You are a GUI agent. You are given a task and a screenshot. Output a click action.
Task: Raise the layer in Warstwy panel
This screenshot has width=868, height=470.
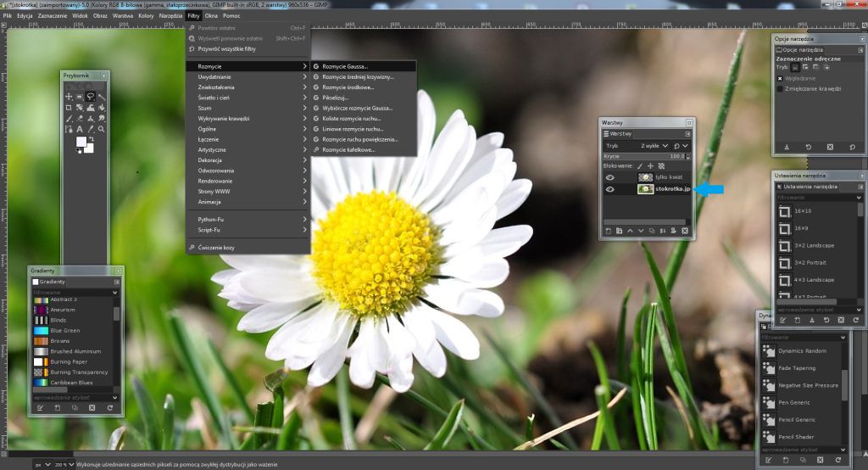(630, 231)
